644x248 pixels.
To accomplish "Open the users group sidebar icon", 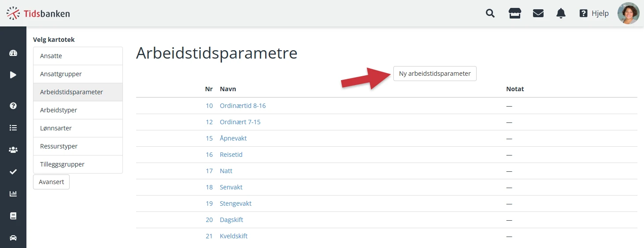I will pos(13,150).
